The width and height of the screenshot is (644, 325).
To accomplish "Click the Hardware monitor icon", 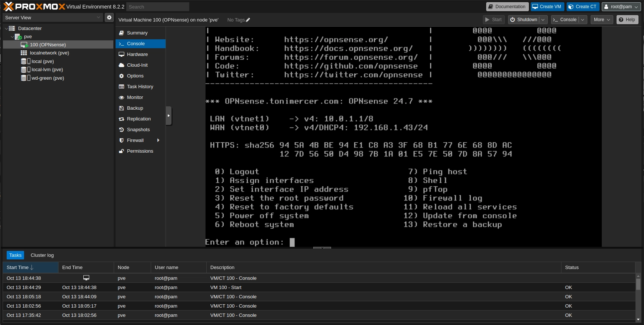I will click(121, 54).
